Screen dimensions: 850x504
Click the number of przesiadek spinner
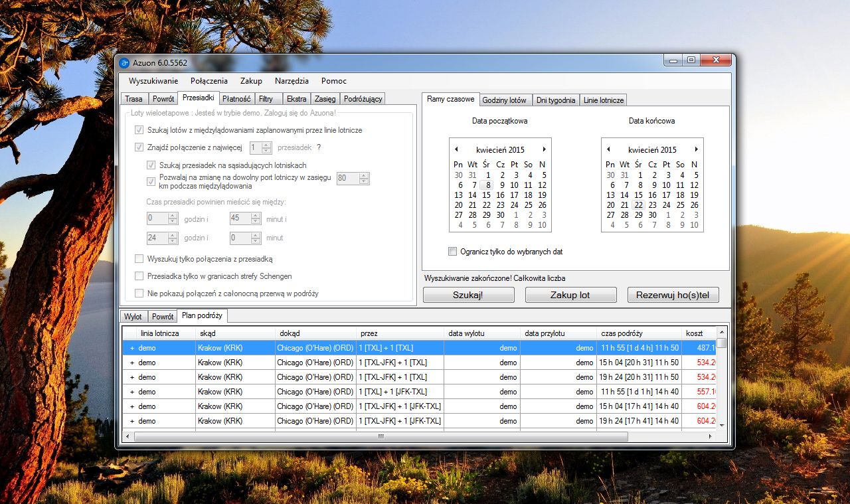pos(260,148)
